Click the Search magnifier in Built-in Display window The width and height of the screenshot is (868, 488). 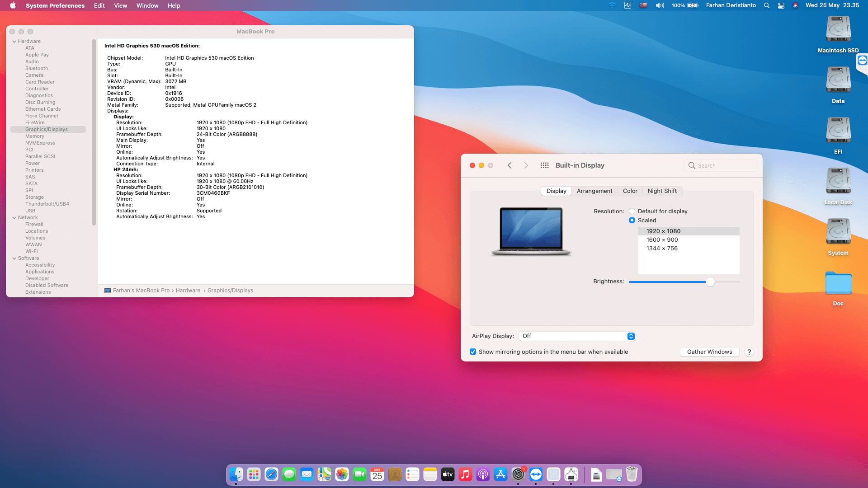tap(692, 165)
